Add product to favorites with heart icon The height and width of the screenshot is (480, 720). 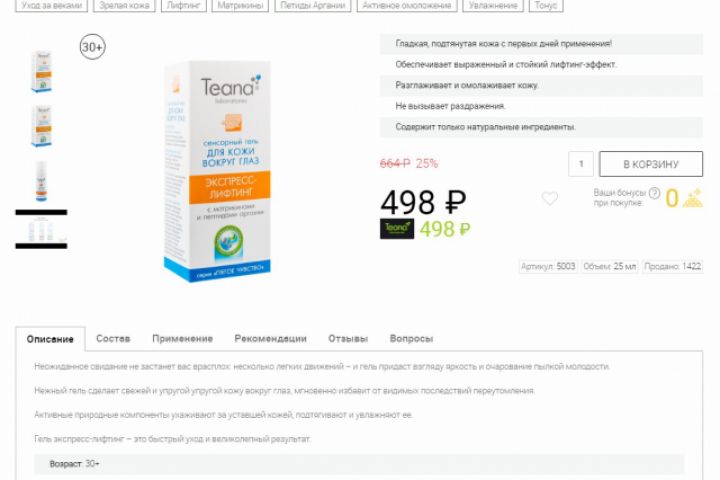pyautogui.click(x=550, y=198)
